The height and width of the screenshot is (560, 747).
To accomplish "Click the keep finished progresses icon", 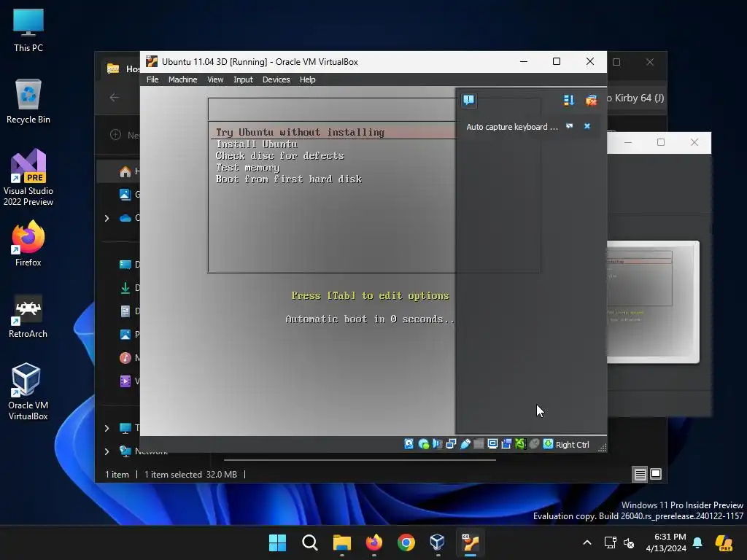I will (x=591, y=100).
